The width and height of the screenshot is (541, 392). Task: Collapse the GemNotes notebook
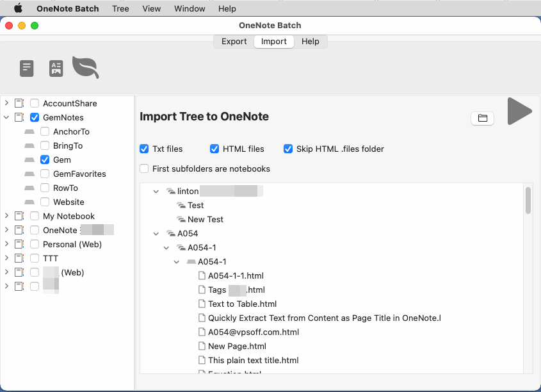[6, 117]
